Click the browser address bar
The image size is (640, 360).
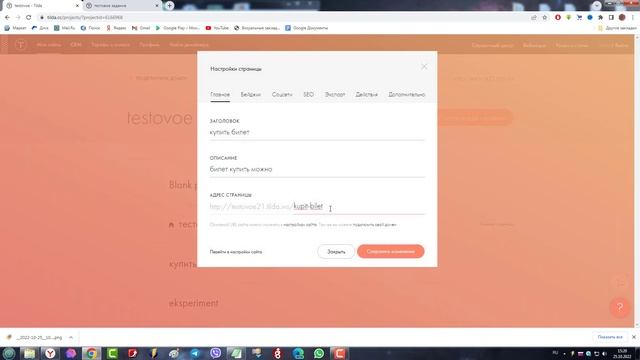coord(286,18)
